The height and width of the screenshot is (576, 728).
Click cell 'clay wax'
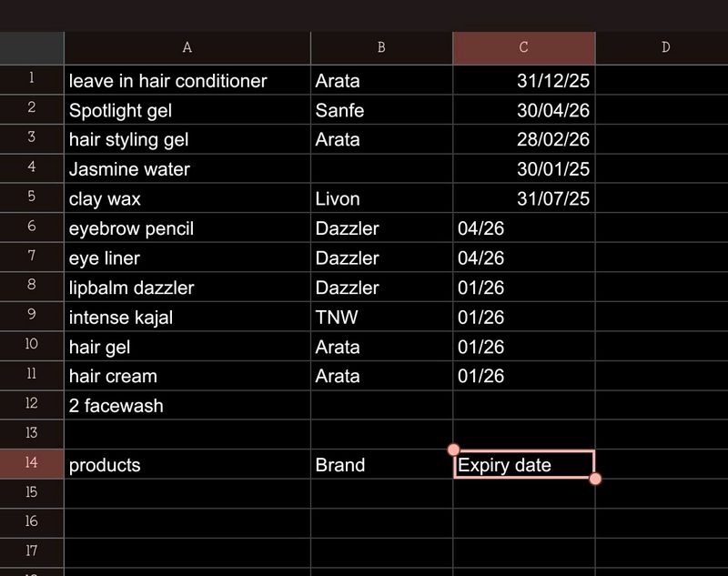tap(187, 198)
